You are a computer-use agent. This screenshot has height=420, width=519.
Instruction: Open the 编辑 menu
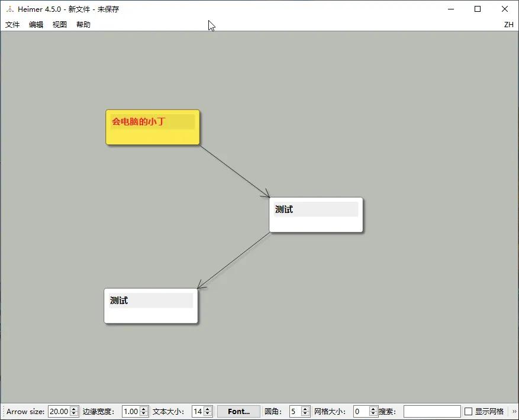(36, 25)
